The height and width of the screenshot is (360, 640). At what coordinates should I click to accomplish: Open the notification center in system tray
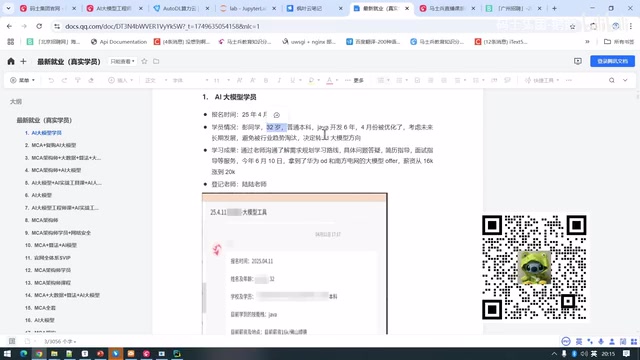tap(626, 353)
